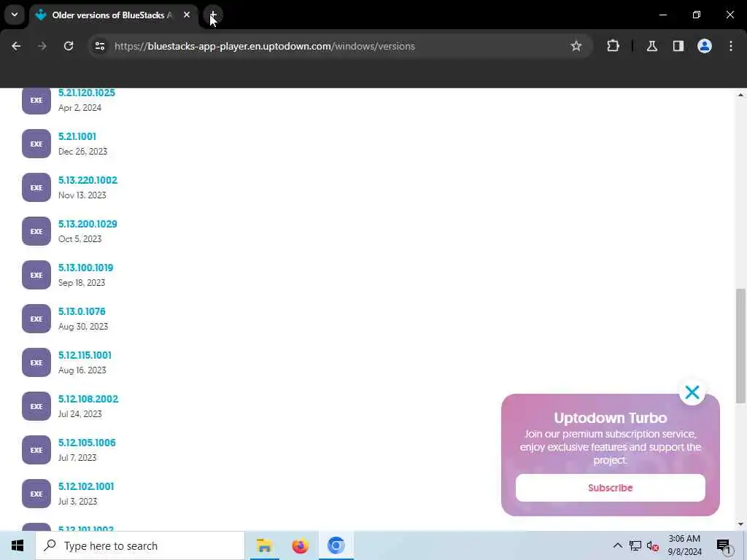
Task: Open Chrome three-dot menu
Action: (x=731, y=46)
